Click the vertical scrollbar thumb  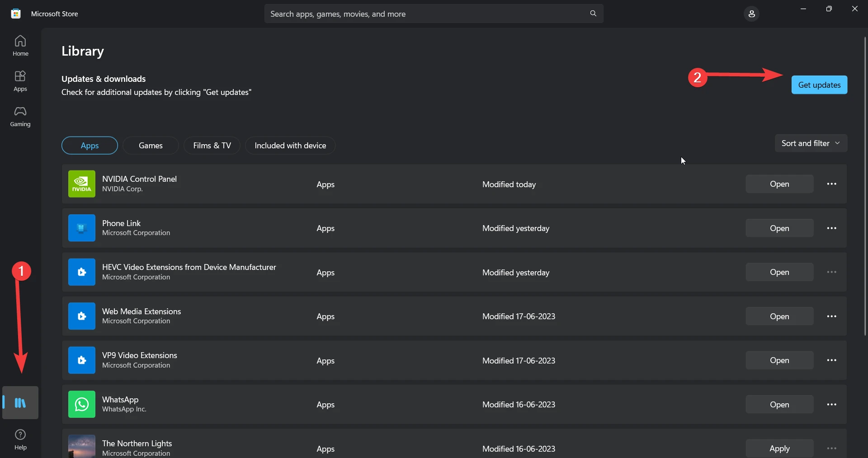(x=865, y=185)
